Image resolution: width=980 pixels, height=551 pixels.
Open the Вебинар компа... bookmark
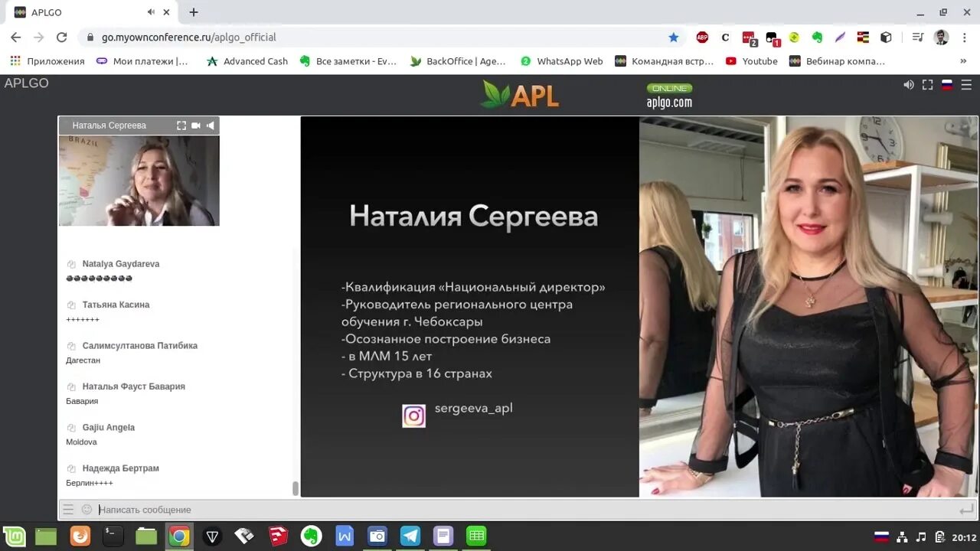point(838,61)
